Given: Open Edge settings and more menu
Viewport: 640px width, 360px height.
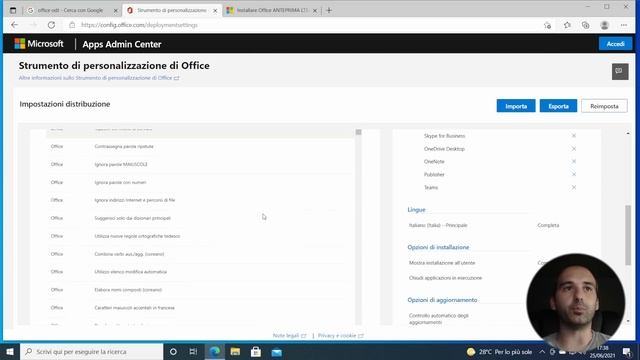Looking at the screenshot, I should 624,25.
